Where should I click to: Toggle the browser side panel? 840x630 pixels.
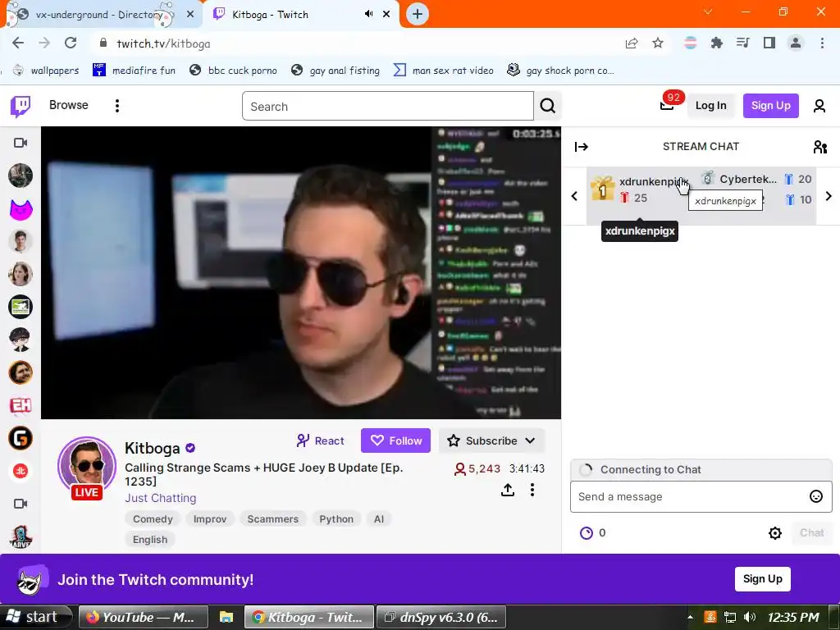tap(769, 43)
